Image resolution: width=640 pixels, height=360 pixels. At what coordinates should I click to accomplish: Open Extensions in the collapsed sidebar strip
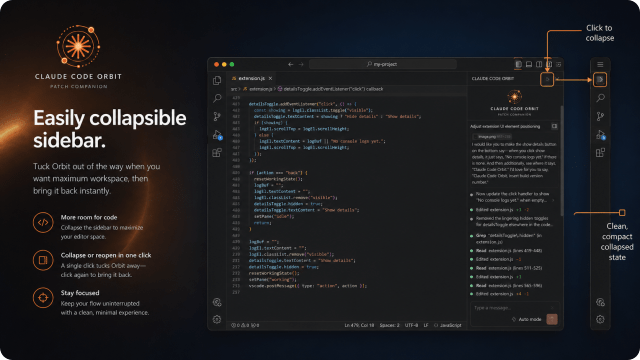pos(600,153)
